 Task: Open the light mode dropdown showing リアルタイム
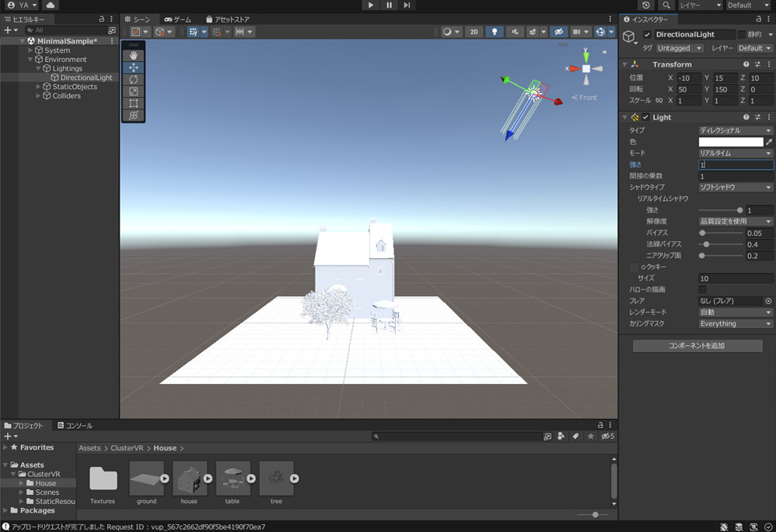tap(736, 154)
